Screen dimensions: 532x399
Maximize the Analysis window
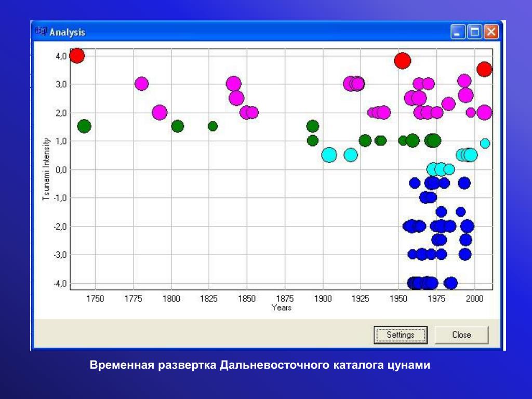tap(475, 32)
